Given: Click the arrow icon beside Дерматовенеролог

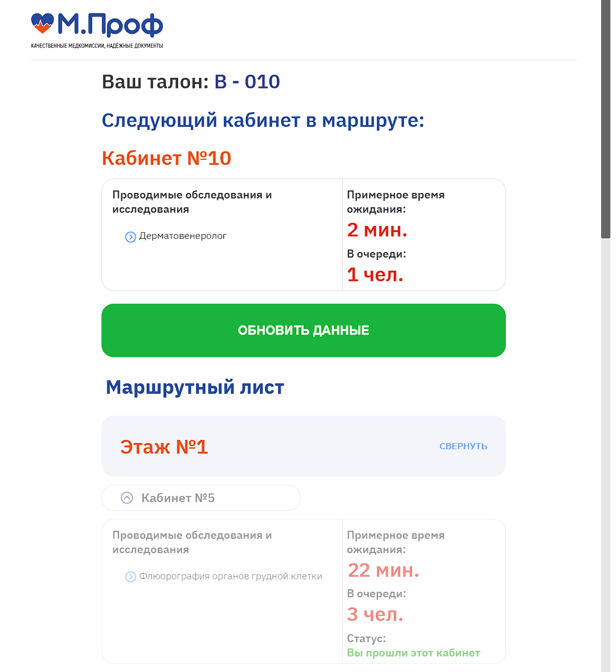Looking at the screenshot, I should pos(131,236).
